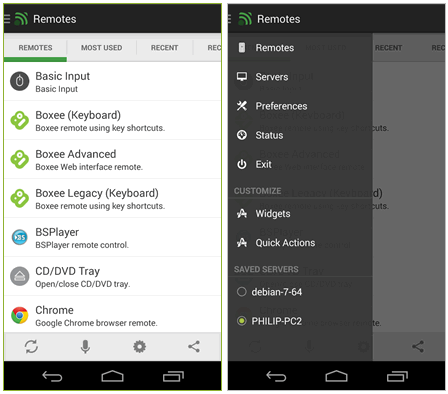The image size is (448, 394).
Task: Close drawer via right screen app logo
Action: tap(245, 19)
